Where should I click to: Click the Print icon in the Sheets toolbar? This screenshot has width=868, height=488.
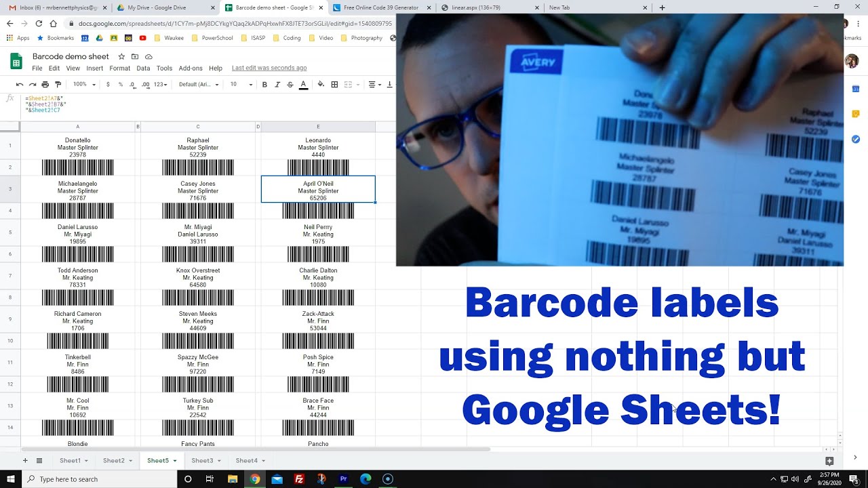tap(45, 85)
